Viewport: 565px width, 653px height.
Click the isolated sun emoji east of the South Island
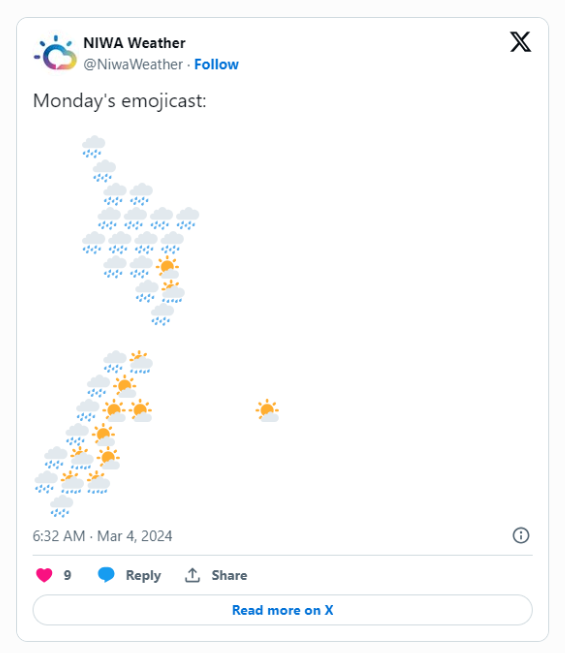267,410
